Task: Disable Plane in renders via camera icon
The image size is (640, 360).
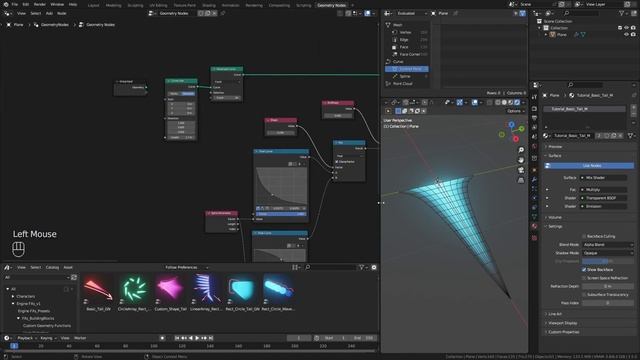Action: 633,35
